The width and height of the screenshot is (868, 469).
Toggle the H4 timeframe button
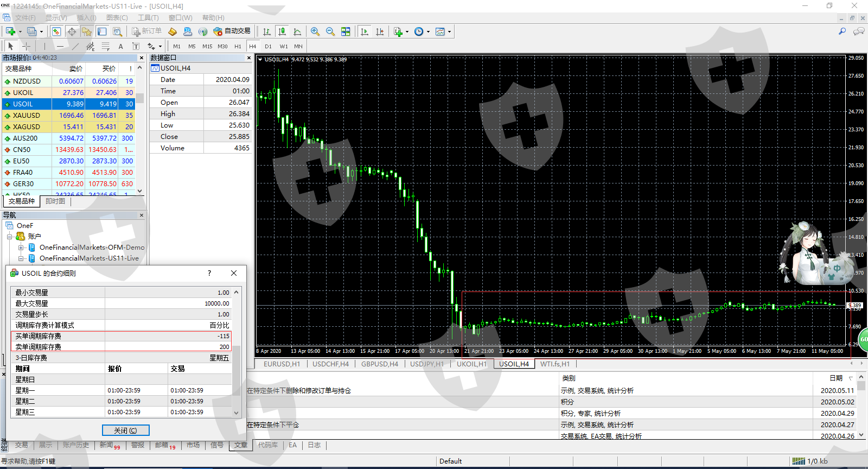253,46
